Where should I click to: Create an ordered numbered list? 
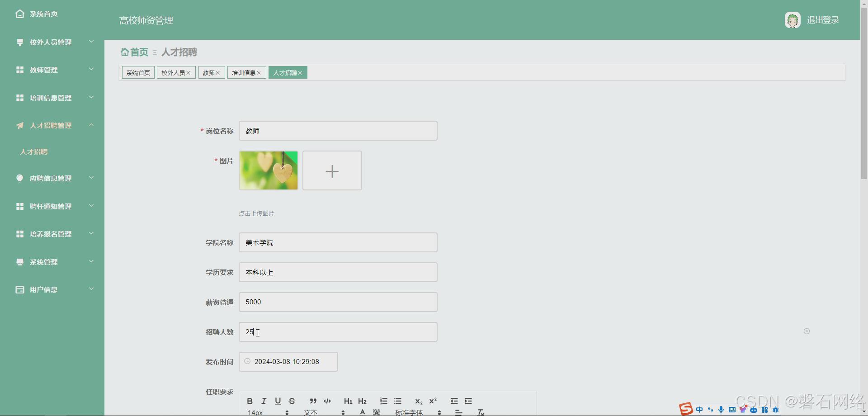(x=383, y=401)
